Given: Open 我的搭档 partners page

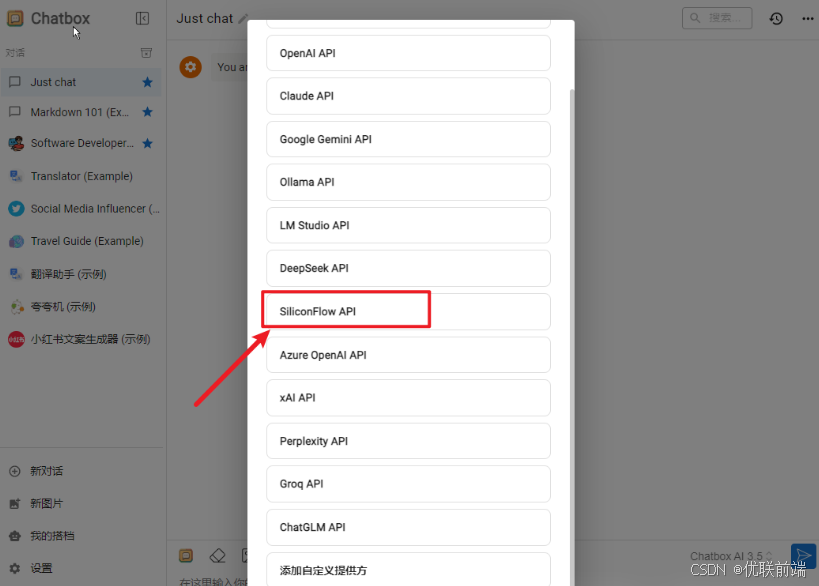Looking at the screenshot, I should [x=81, y=536].
